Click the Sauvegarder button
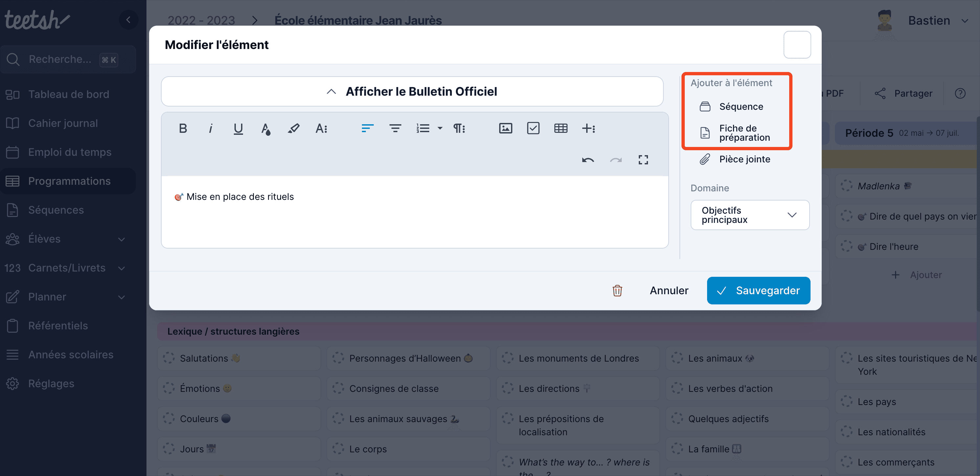980x476 pixels. pos(759,290)
